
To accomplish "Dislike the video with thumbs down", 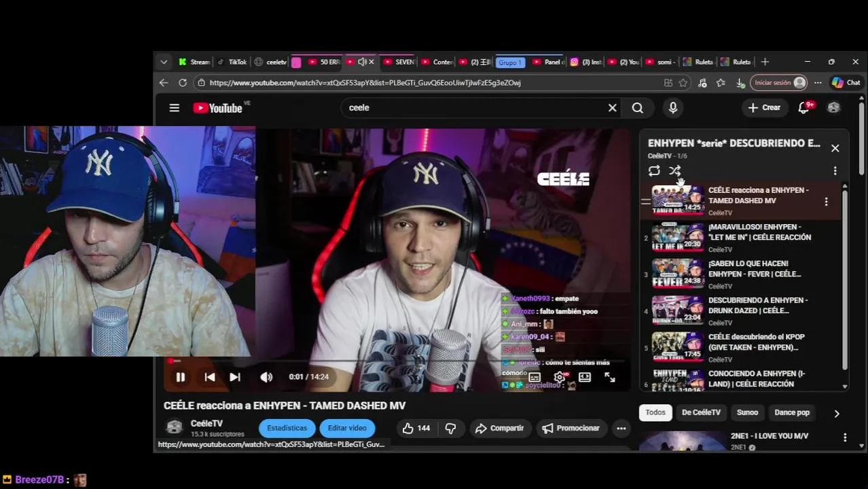I will pyautogui.click(x=450, y=428).
